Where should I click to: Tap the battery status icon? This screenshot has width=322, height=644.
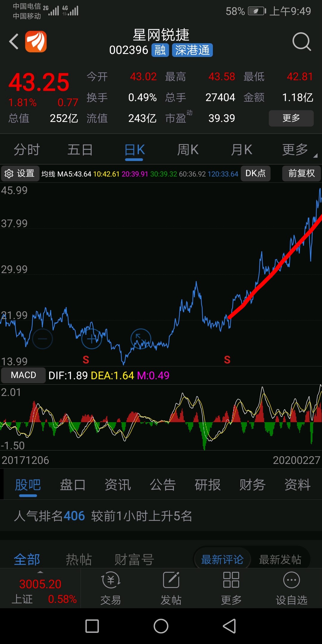click(x=257, y=11)
